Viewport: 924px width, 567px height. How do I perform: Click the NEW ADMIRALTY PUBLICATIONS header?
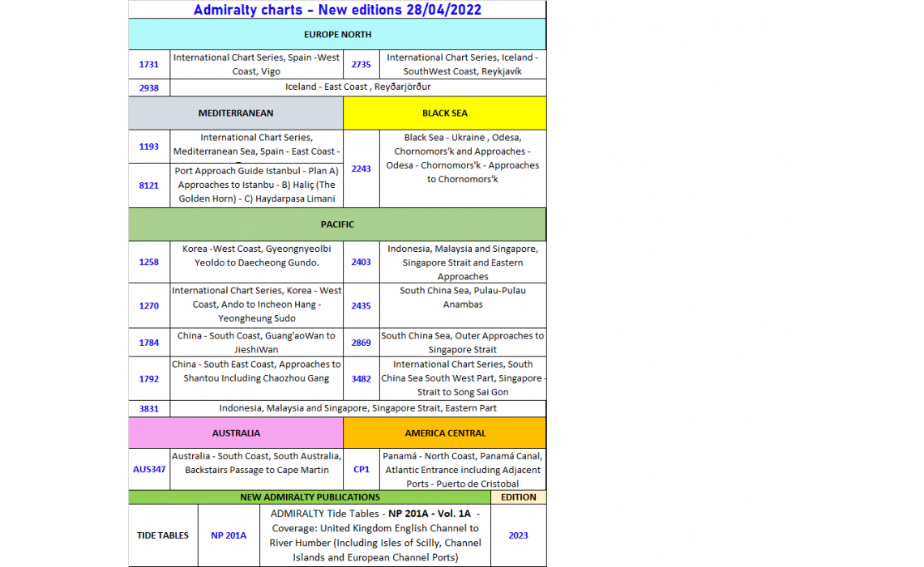(x=310, y=497)
